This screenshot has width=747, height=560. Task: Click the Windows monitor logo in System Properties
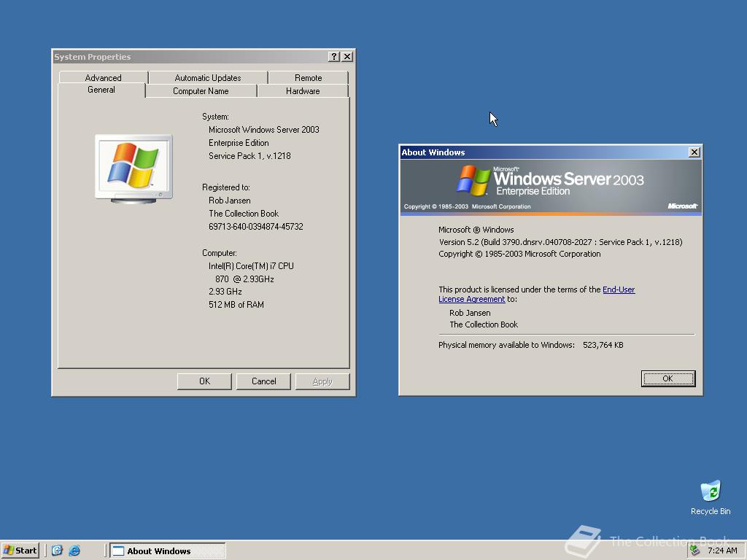pos(133,169)
